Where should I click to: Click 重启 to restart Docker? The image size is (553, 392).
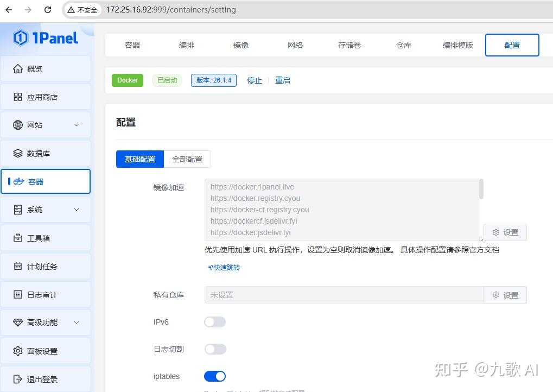tap(283, 80)
